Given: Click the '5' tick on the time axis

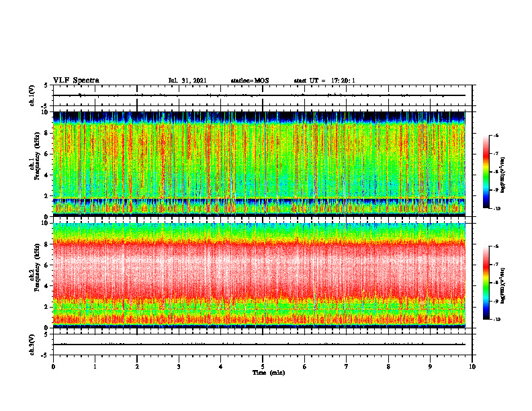Looking at the screenshot, I should click(263, 367).
